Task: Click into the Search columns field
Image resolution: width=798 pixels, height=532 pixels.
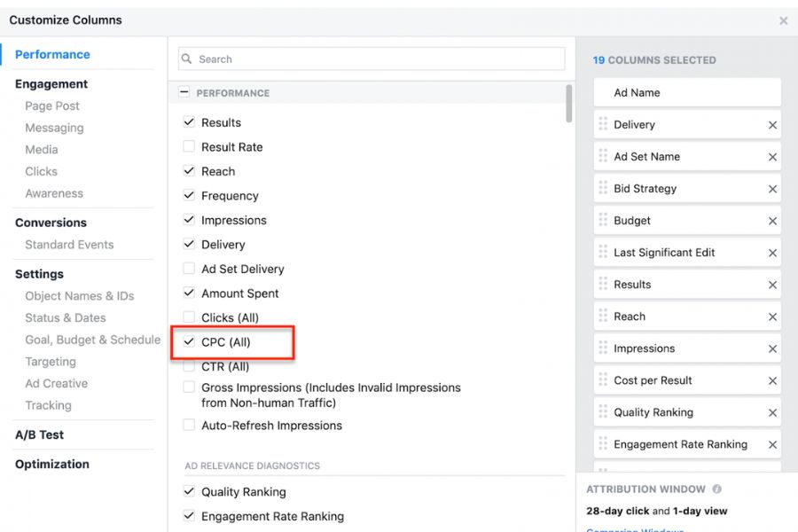Action: pyautogui.click(x=372, y=59)
